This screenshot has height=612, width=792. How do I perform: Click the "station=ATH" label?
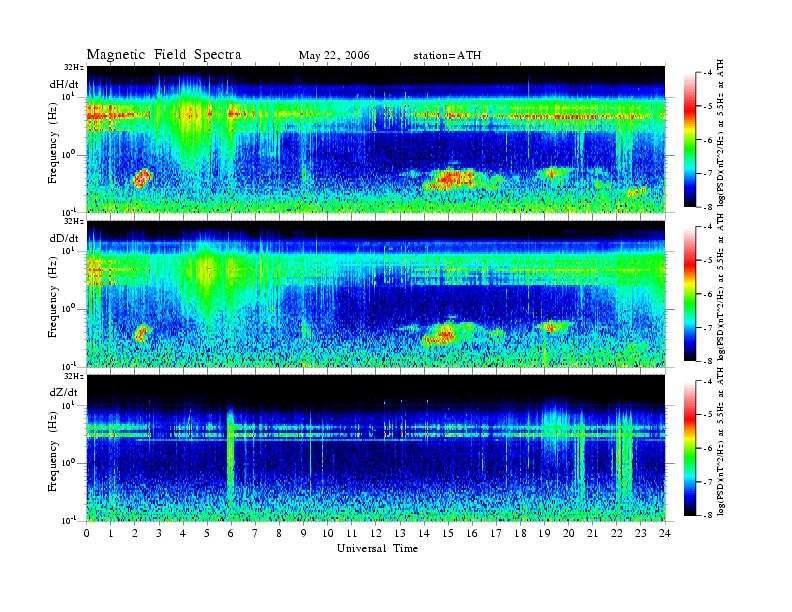(x=447, y=55)
